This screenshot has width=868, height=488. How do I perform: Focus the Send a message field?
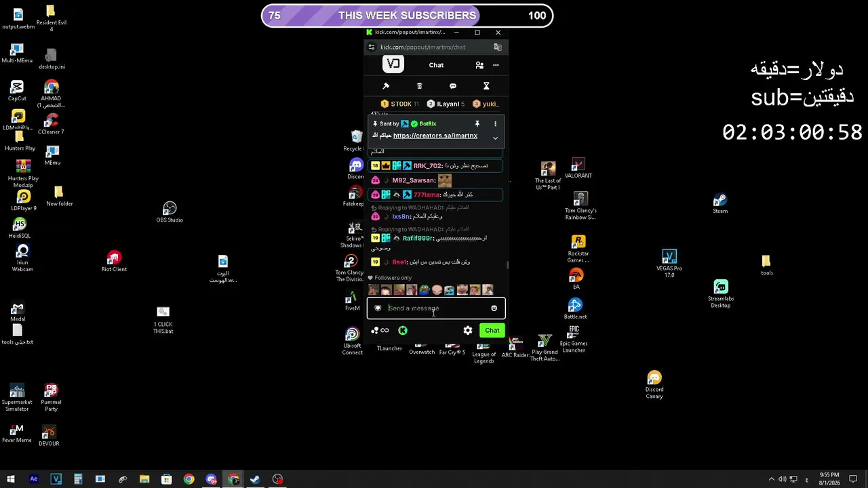(436, 308)
